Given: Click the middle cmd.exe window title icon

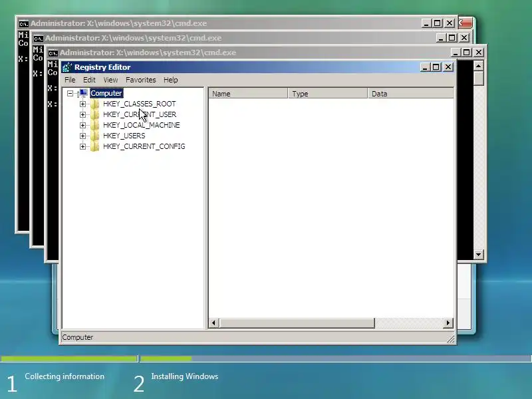Looking at the screenshot, I should coord(39,39).
